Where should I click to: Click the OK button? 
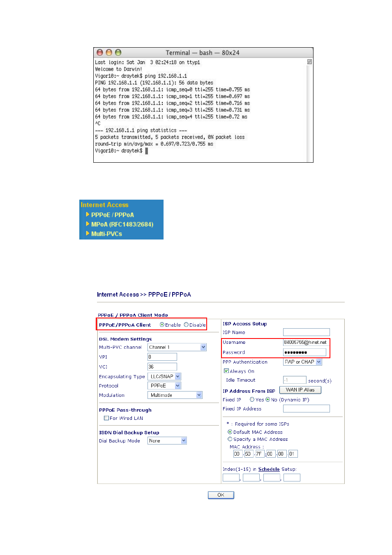coord(221,495)
